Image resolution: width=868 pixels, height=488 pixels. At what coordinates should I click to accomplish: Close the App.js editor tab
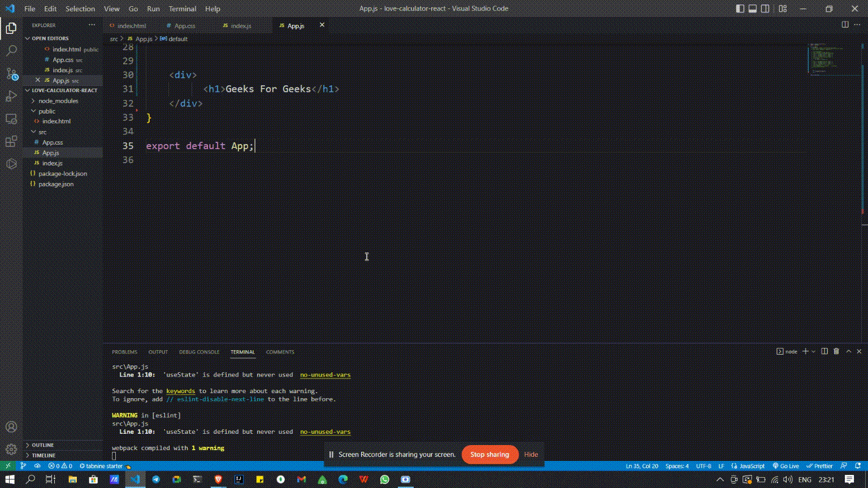click(x=322, y=25)
